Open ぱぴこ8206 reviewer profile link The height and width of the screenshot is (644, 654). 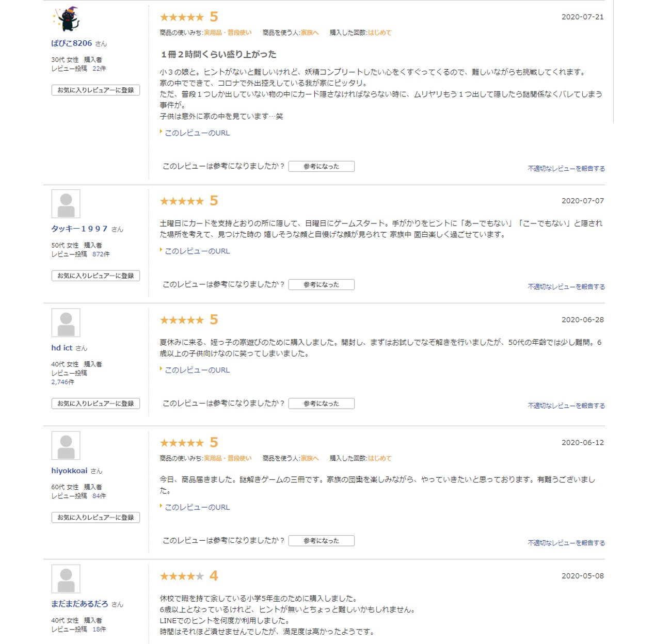point(72,43)
